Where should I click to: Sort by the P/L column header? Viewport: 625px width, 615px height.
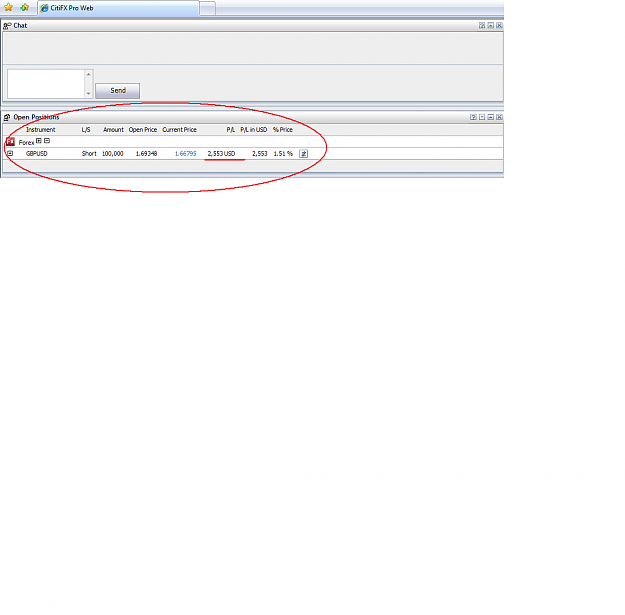click(x=231, y=130)
